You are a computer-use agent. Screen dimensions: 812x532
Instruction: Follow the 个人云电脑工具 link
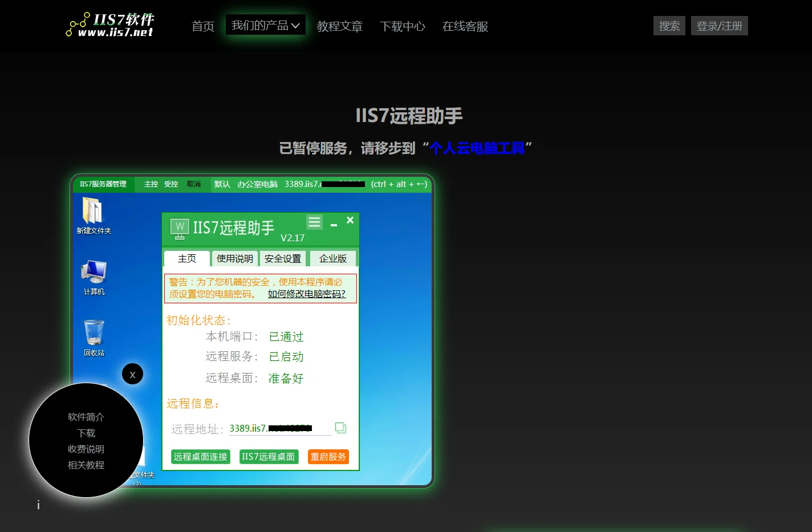click(x=477, y=148)
